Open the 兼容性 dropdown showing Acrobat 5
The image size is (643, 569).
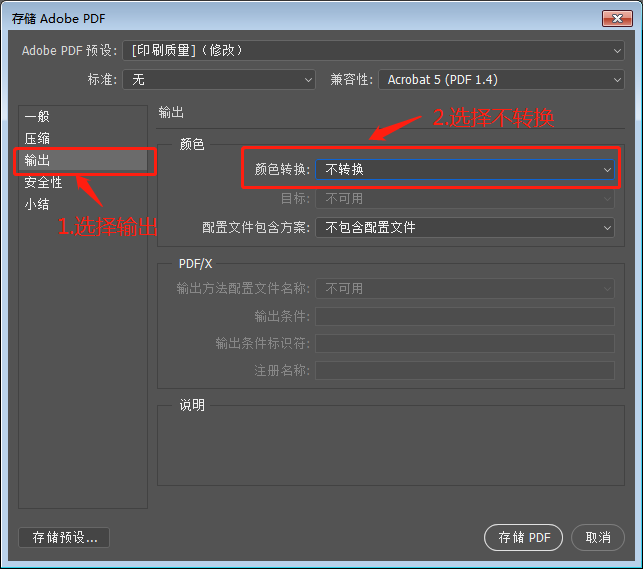pyautogui.click(x=501, y=80)
